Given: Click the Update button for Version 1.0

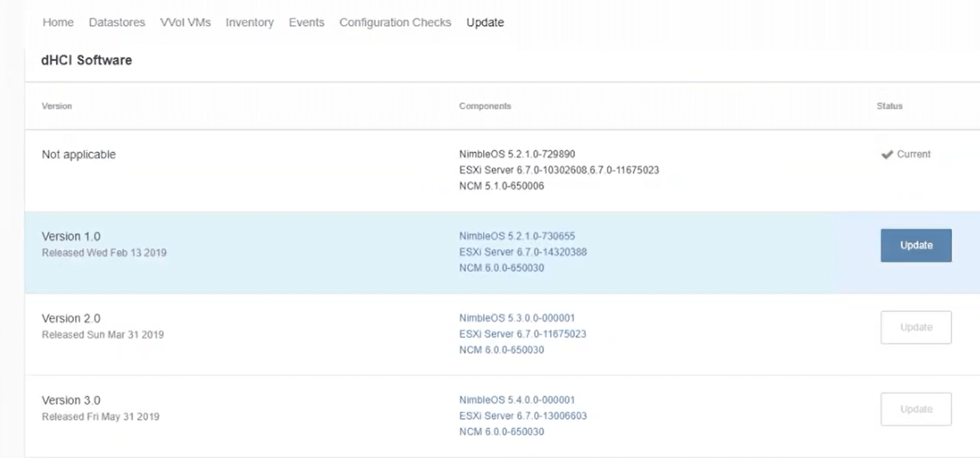Looking at the screenshot, I should click(x=916, y=245).
